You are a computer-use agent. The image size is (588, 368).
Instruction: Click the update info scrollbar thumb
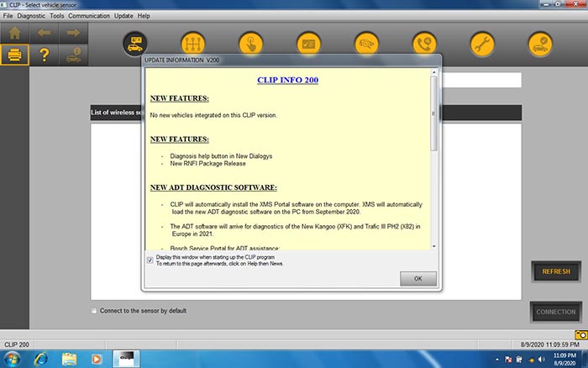[434, 113]
